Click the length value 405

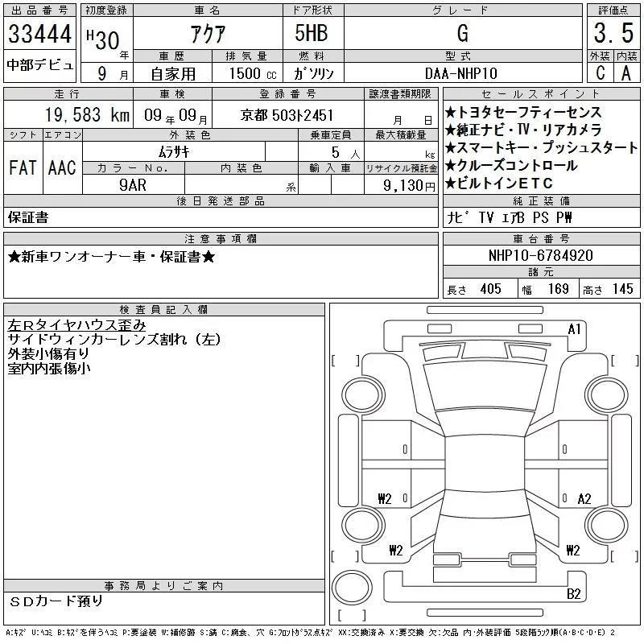pos(490,289)
